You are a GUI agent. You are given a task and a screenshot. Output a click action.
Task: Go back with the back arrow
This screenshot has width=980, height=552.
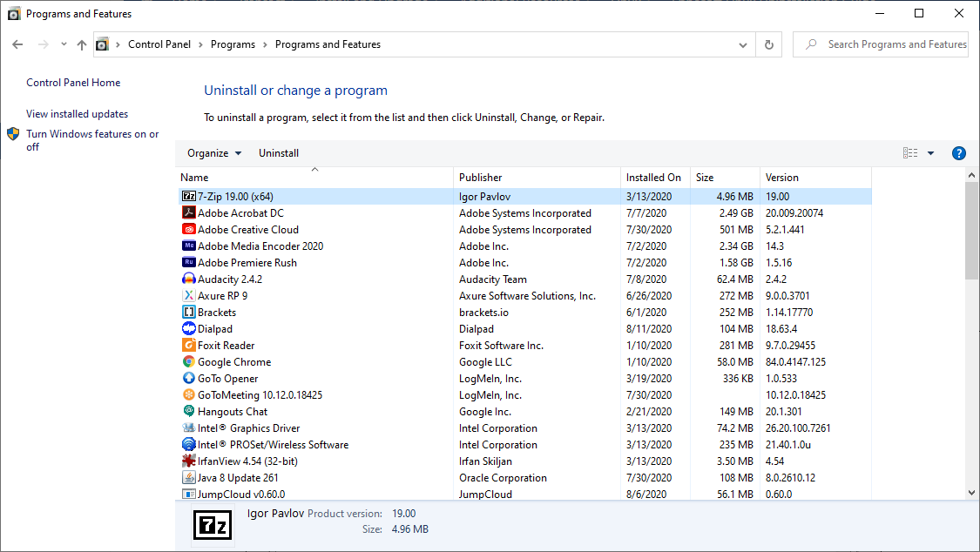pos(17,44)
